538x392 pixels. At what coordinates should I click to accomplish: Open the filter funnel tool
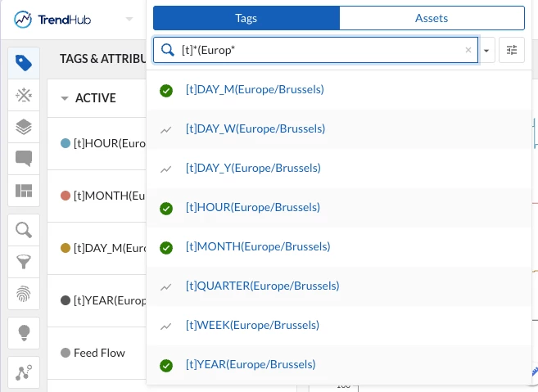pyautogui.click(x=24, y=262)
